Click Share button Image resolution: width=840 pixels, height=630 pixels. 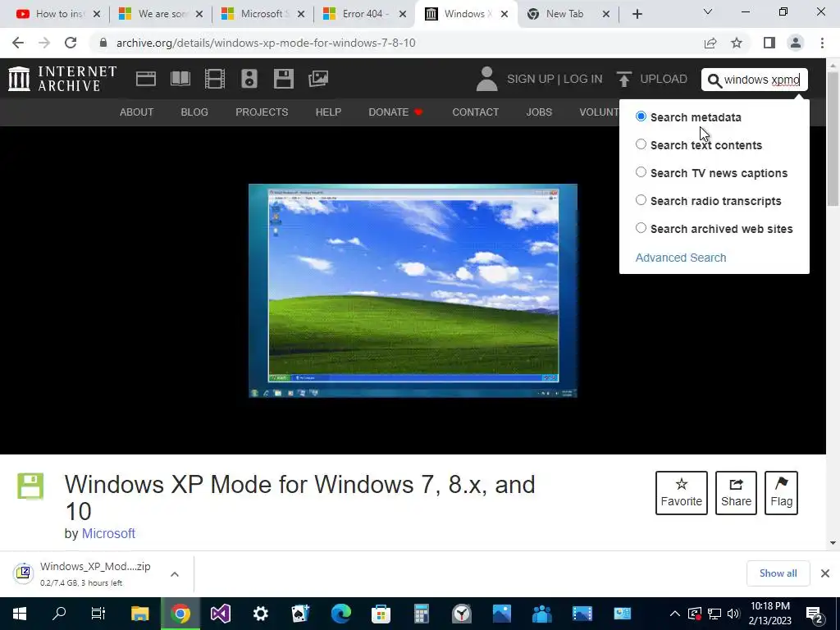point(736,493)
